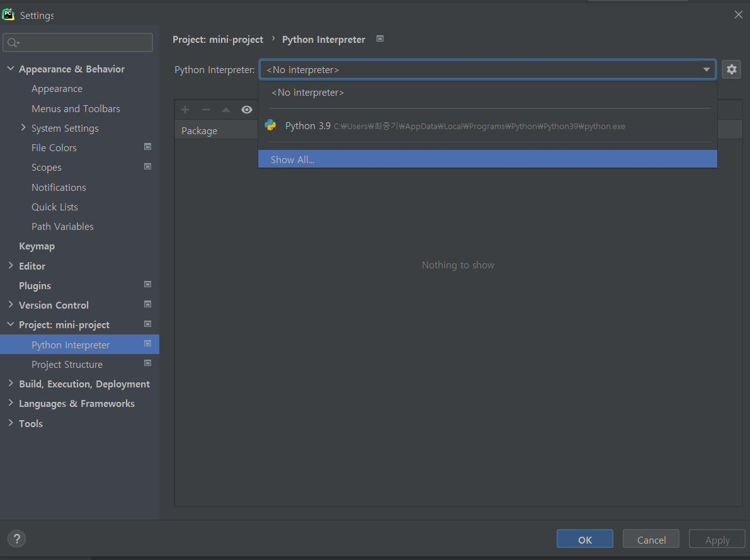Collapse the Project: mini-project section
This screenshot has height=560, width=750.
click(11, 324)
